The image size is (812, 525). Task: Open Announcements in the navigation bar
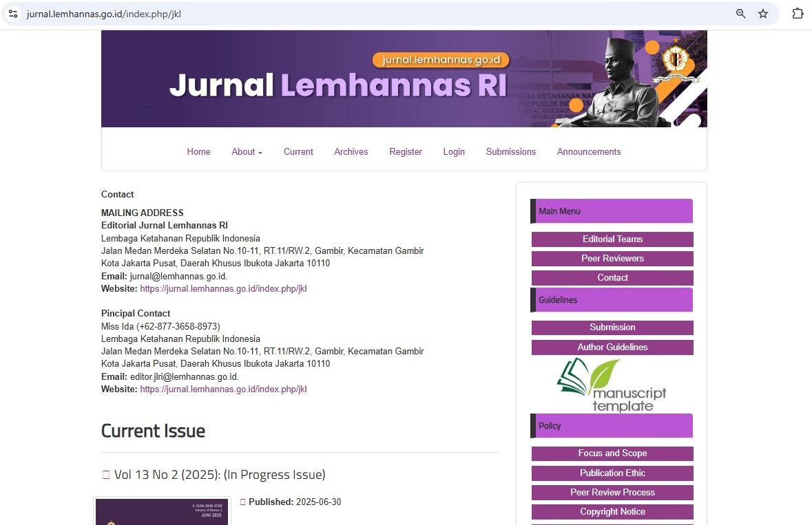pyautogui.click(x=589, y=151)
